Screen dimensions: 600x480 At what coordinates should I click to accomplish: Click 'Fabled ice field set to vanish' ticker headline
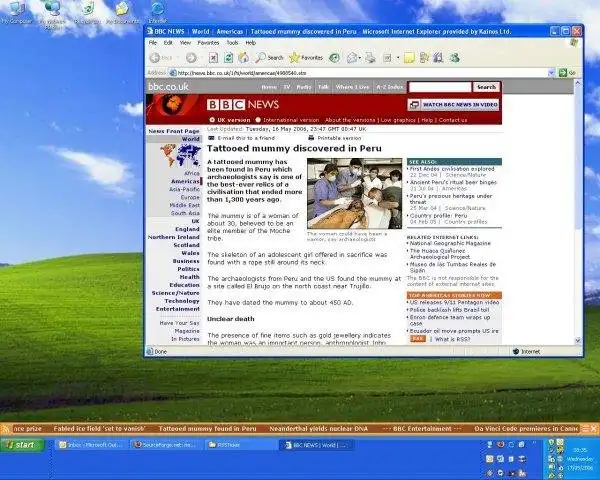pyautogui.click(x=99, y=429)
